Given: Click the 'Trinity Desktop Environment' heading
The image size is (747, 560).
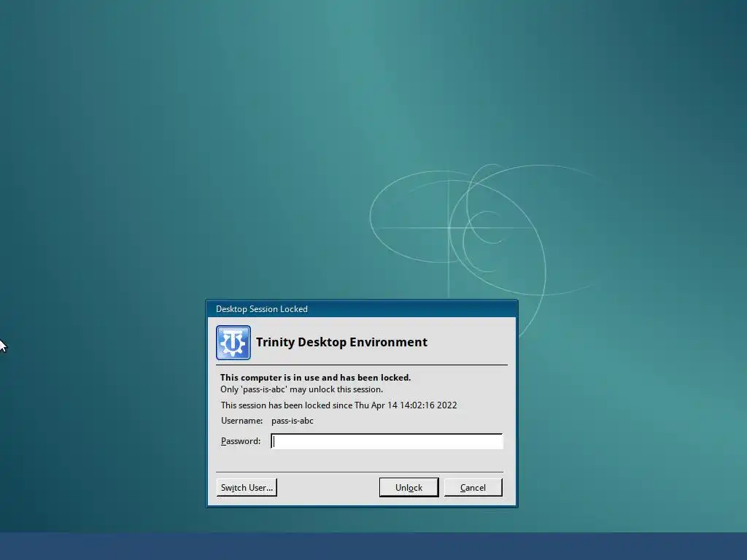Looking at the screenshot, I should coord(341,342).
